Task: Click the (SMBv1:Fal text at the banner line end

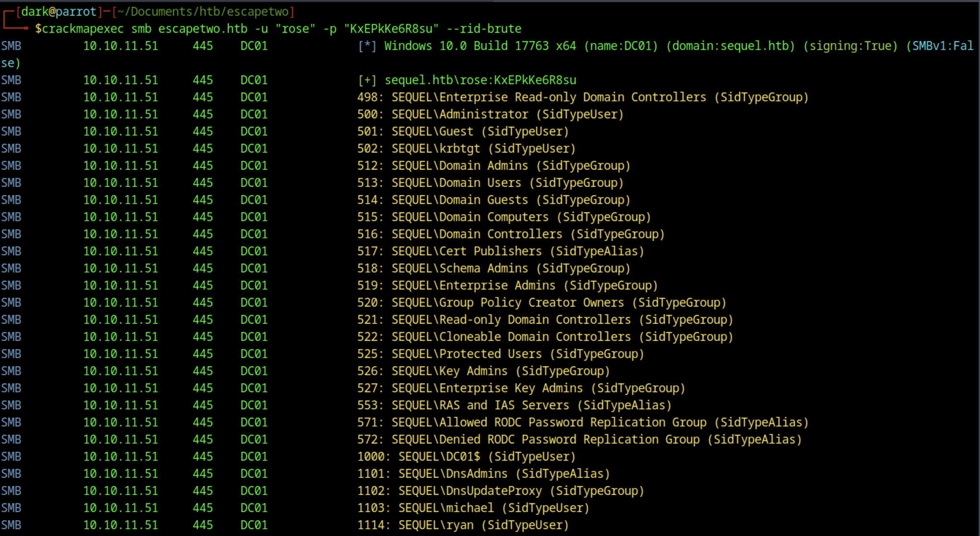Action: tap(939, 46)
